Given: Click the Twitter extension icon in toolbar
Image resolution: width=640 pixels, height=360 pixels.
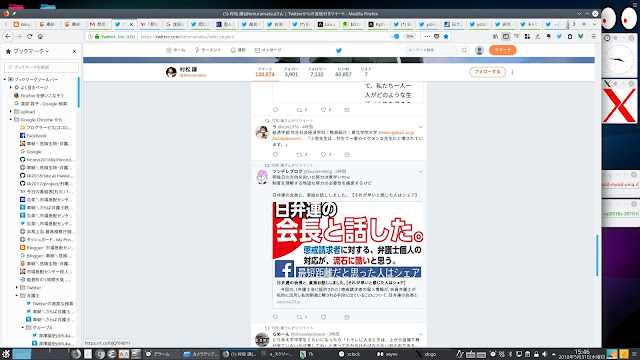Looking at the screenshot, I should pos(559,36).
